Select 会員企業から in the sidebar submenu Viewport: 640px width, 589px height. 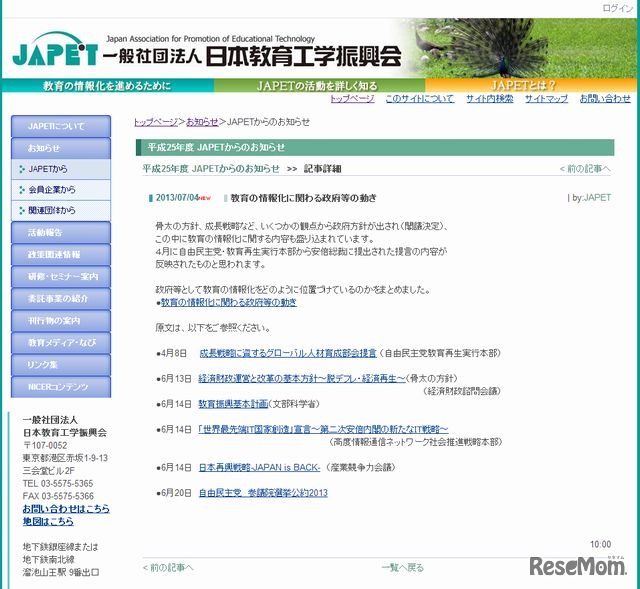pos(61,190)
